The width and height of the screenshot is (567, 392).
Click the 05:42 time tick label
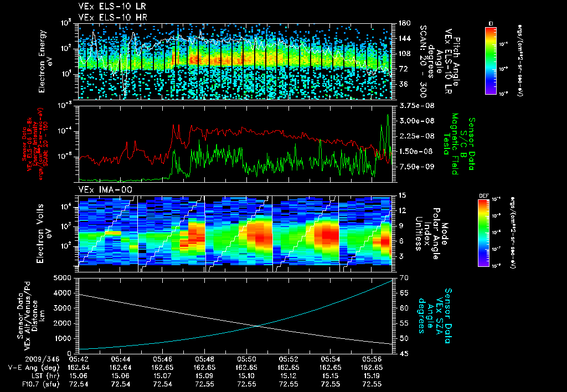pos(79,360)
